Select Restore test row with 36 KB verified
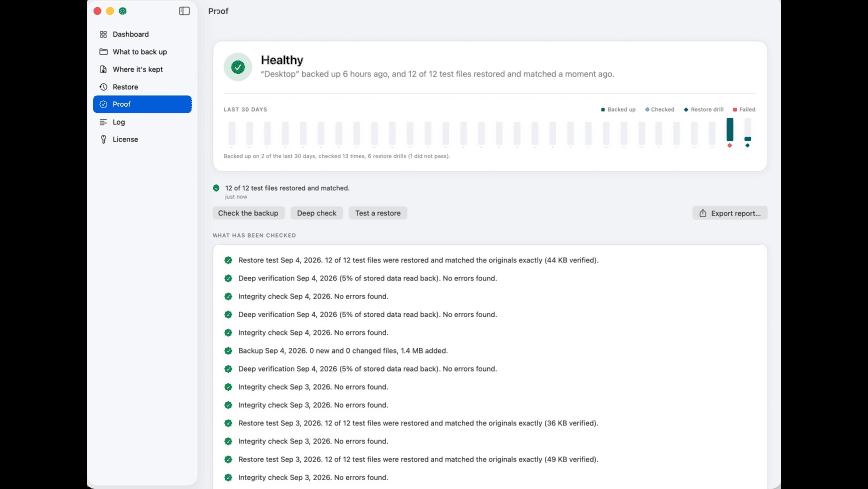The image size is (868, 489). (418, 424)
